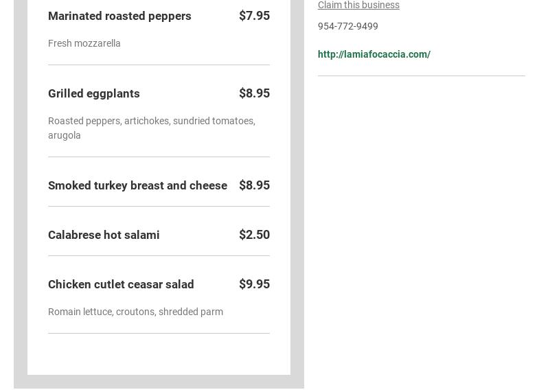
Task: Click the Romain lettuce, croutons description
Action: click(135, 312)
